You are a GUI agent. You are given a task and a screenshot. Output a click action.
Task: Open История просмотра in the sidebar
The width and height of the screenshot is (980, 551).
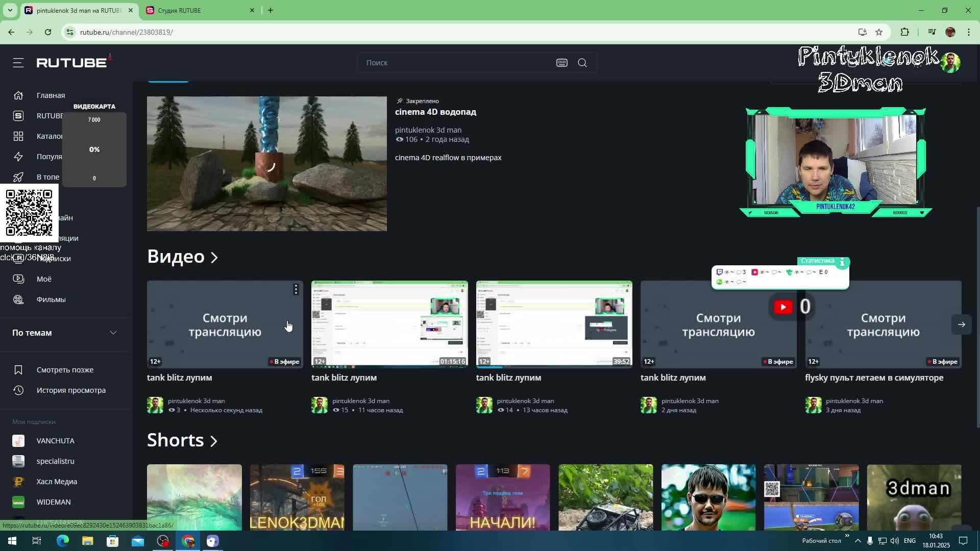pos(71,390)
